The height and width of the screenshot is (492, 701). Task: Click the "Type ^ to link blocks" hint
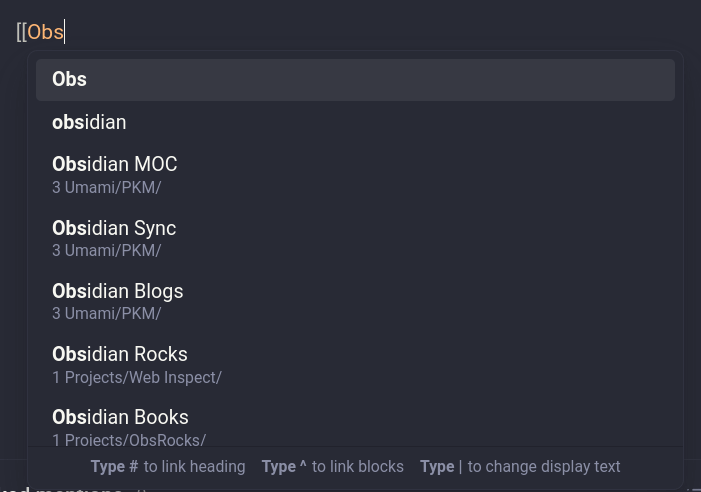[333, 467]
